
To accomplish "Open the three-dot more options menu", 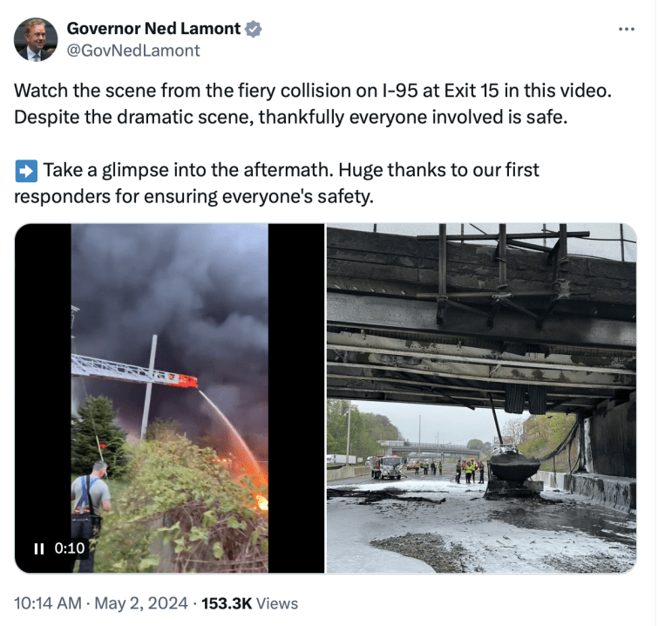I will click(x=626, y=29).
